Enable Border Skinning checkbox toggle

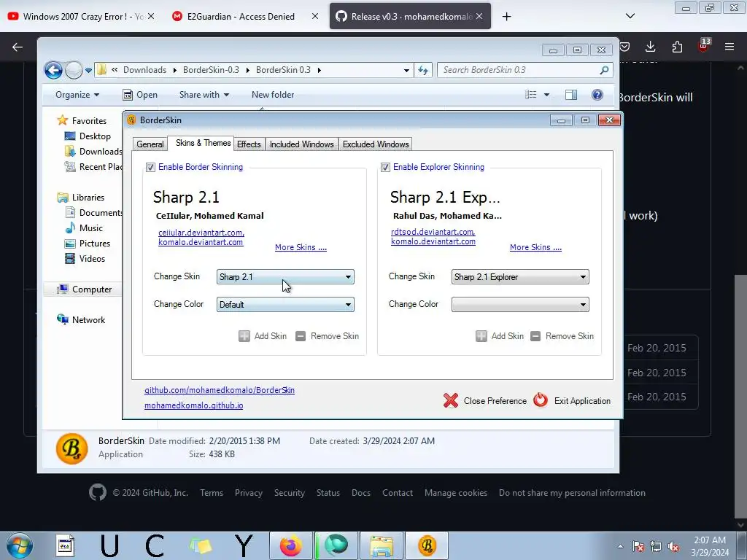tap(150, 167)
